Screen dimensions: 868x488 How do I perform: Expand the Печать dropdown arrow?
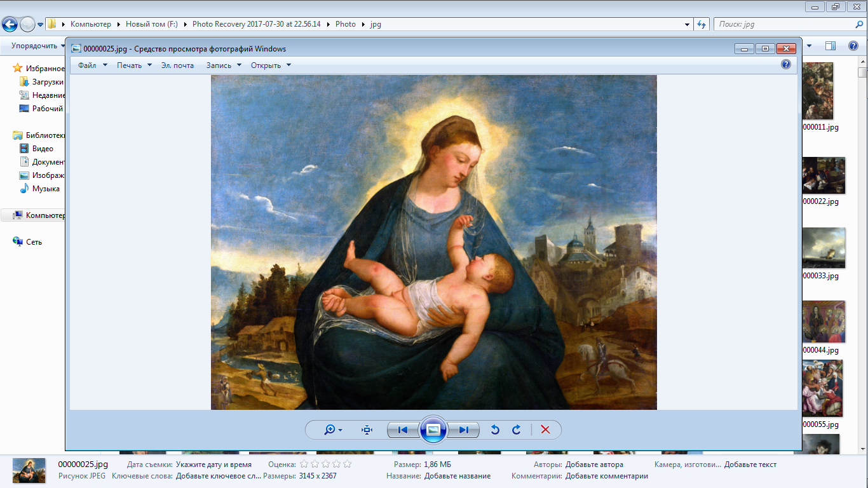(x=150, y=65)
